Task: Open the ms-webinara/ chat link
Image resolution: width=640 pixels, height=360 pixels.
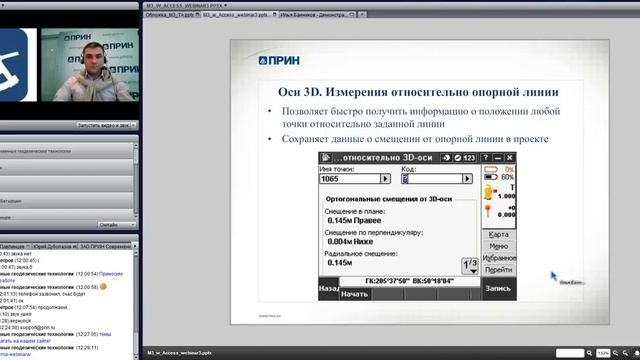Action: coord(15,354)
